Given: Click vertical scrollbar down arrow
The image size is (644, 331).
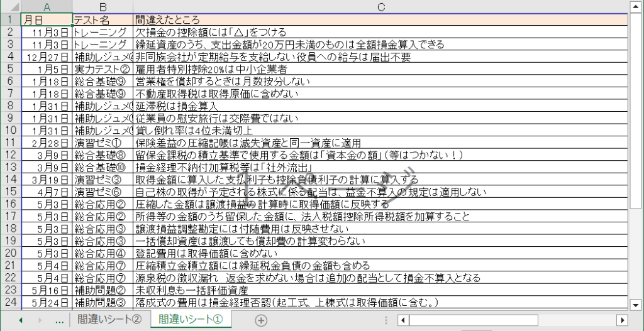Looking at the screenshot, I should coord(636,305).
